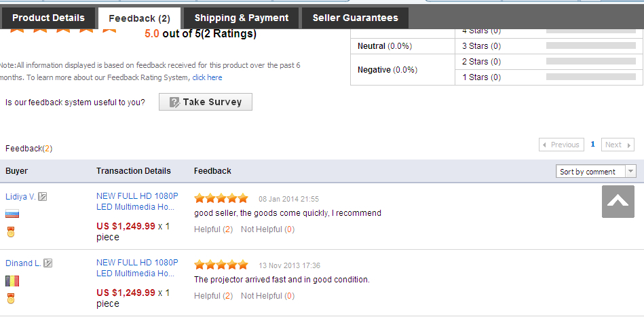Click the profile icon beside Dinand L.
The width and height of the screenshot is (644, 317).
coord(48,263)
